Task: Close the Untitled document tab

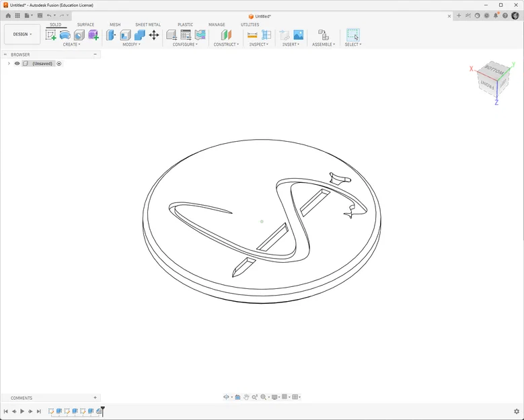Action: [449, 16]
